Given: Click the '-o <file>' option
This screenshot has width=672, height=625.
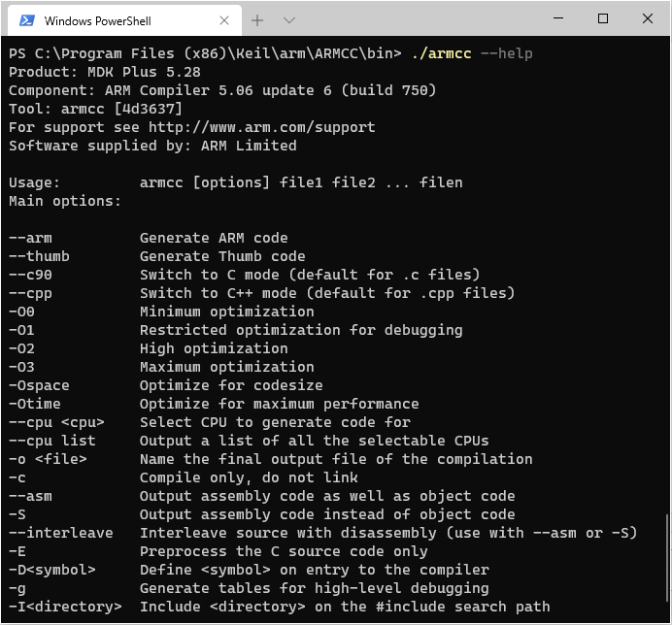Looking at the screenshot, I should click(x=48, y=459).
